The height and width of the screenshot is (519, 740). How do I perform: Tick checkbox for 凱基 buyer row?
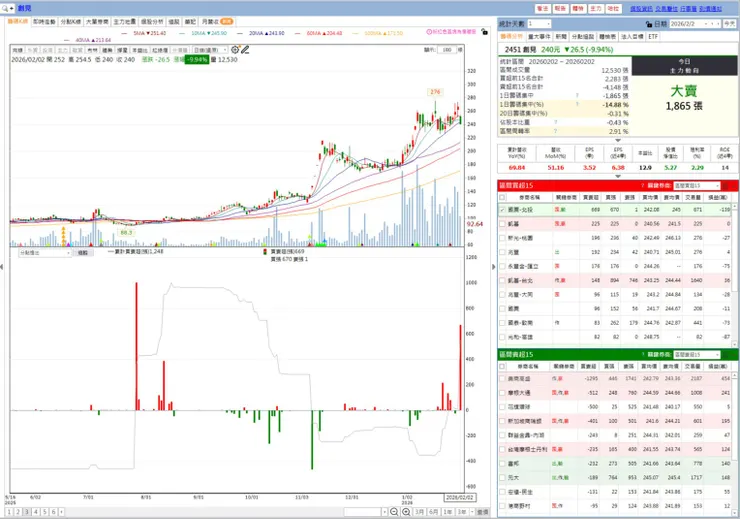click(502, 224)
